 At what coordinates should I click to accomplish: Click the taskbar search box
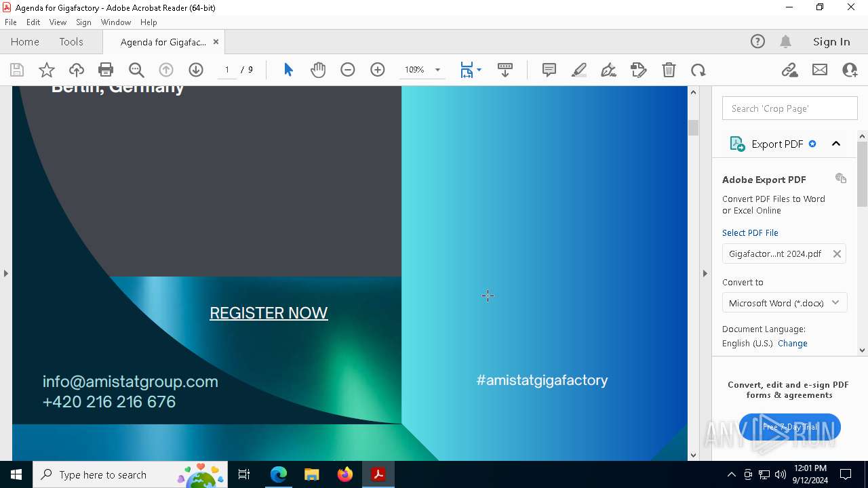[131, 474]
